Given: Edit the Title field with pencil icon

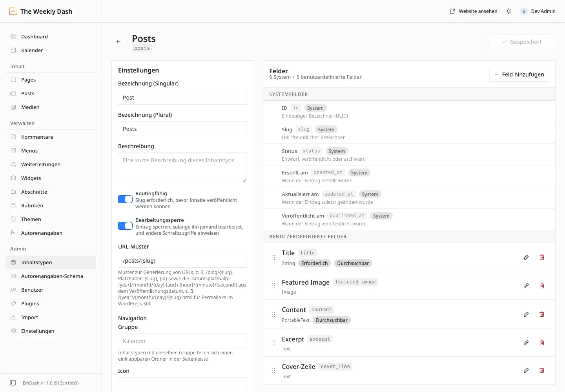Looking at the screenshot, I should coord(526,258).
